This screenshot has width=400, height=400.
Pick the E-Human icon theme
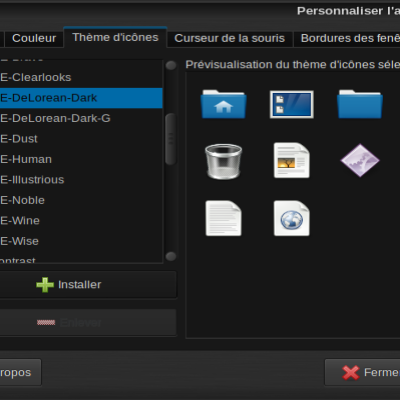pyautogui.click(x=81, y=159)
